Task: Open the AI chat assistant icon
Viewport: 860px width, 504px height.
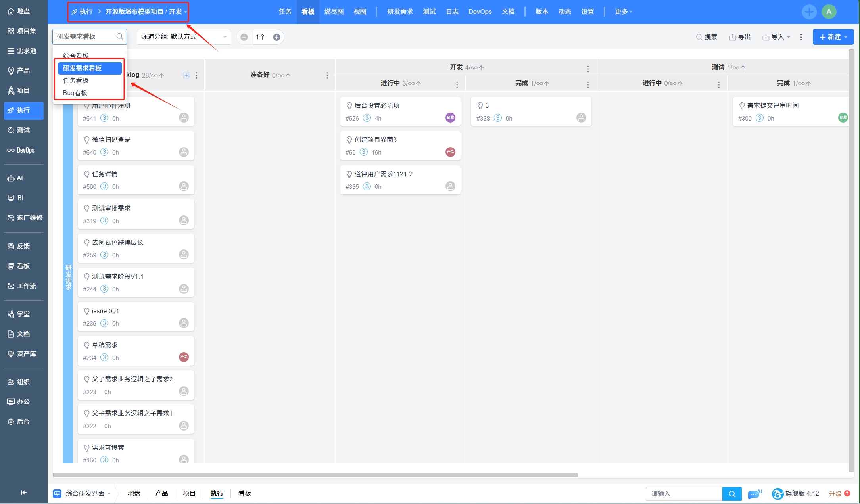Action: (754, 494)
